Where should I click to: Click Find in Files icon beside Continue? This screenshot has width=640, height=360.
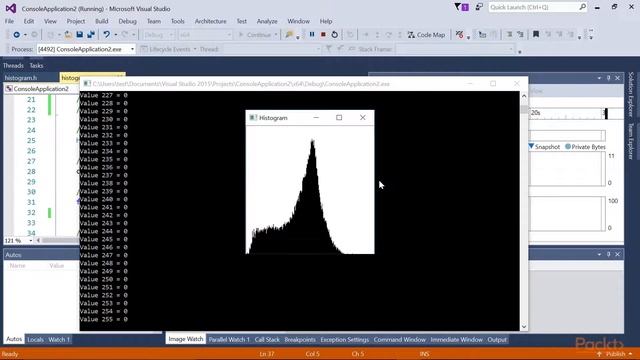[289, 35]
